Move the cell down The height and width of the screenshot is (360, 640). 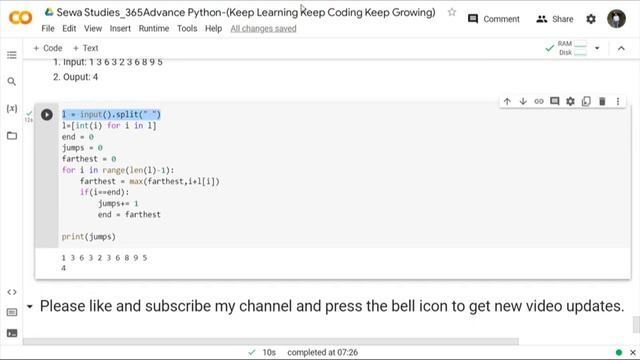click(523, 101)
